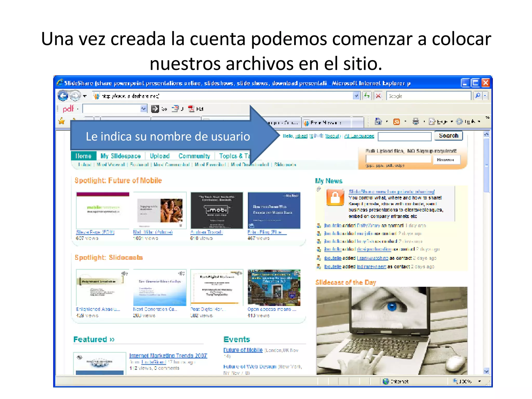Image resolution: width=532 pixels, height=399 pixels.
Task: Open the blue slide thumbnail with 467 views
Action: pyautogui.click(x=274, y=210)
